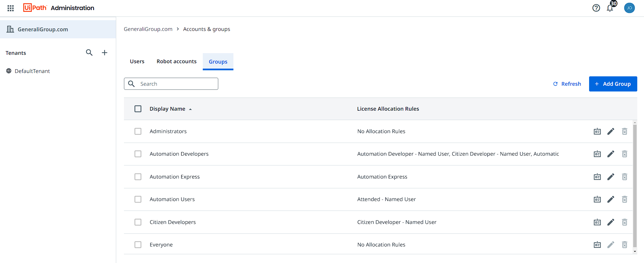Toggle the select-all checkbox in header
This screenshot has height=263, width=644.
coord(138,109)
